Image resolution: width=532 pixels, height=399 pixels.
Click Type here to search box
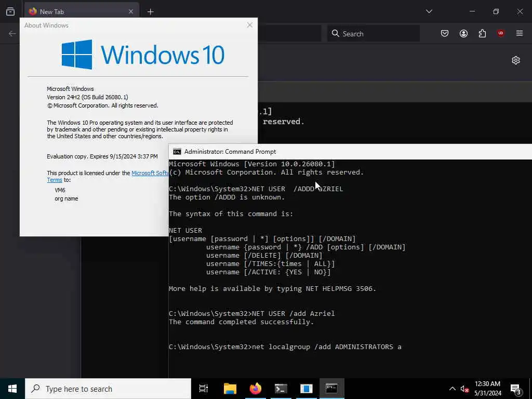(x=108, y=389)
